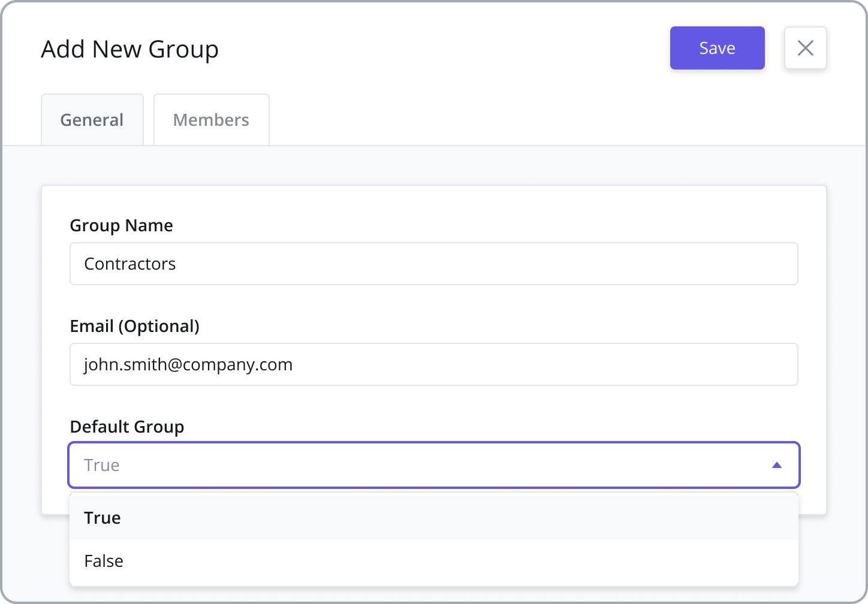This screenshot has height=604, width=868.
Task: Select the X icon to dismiss the form
Action: coord(806,48)
